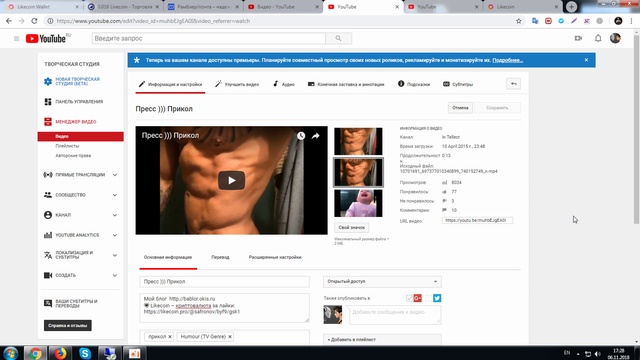
Task: Bookmark this page with star icon
Action: point(518,21)
